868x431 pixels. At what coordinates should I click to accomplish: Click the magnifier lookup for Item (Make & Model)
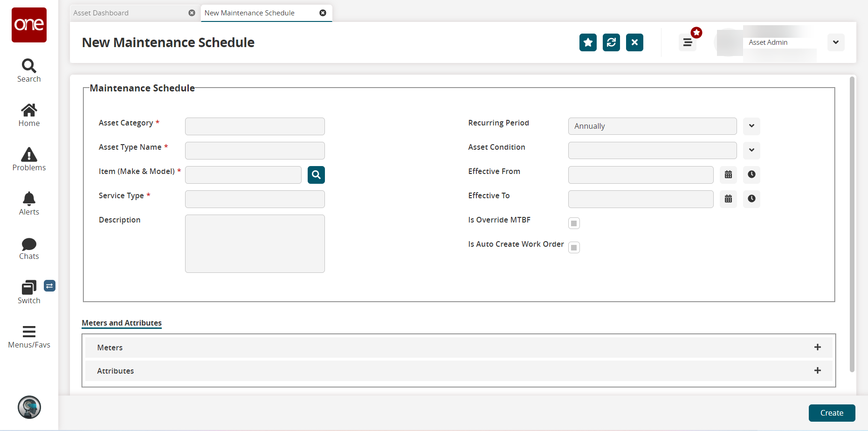pyautogui.click(x=316, y=175)
